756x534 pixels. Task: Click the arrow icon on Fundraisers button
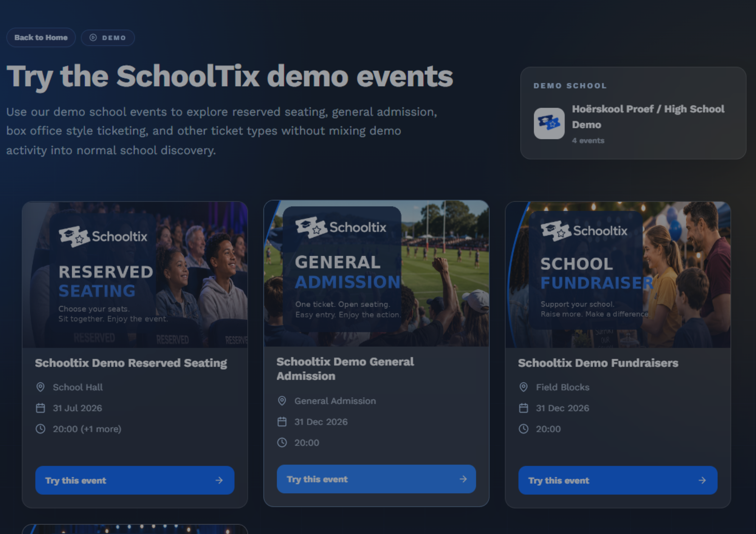click(x=702, y=480)
